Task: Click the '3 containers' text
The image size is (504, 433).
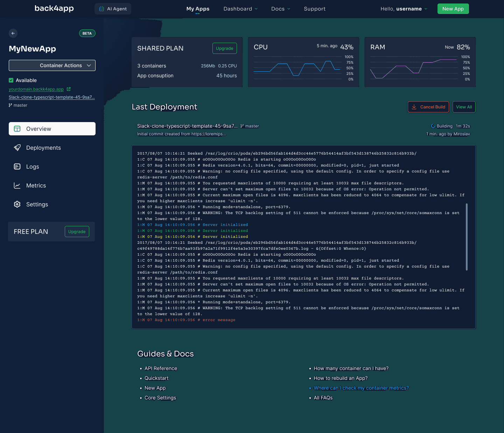Action: point(152,66)
